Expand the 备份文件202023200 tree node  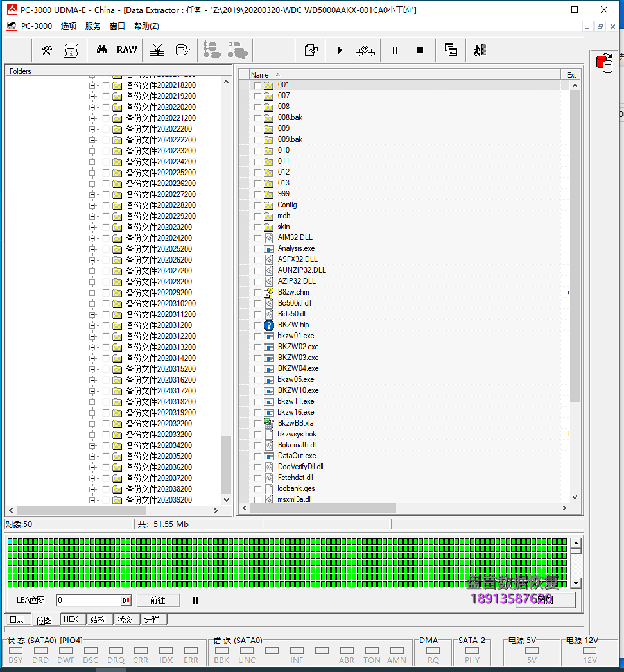(92, 227)
